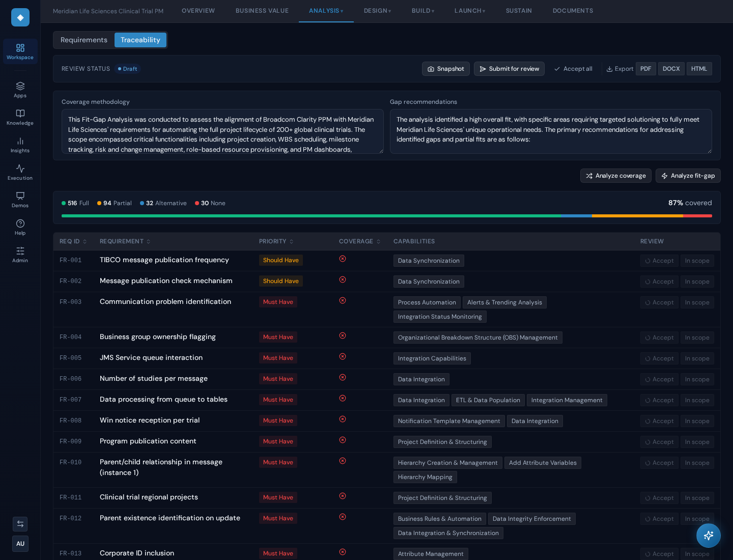The image size is (733, 560).
Task: Expand the DESIGN dropdown menu
Action: [378, 11]
